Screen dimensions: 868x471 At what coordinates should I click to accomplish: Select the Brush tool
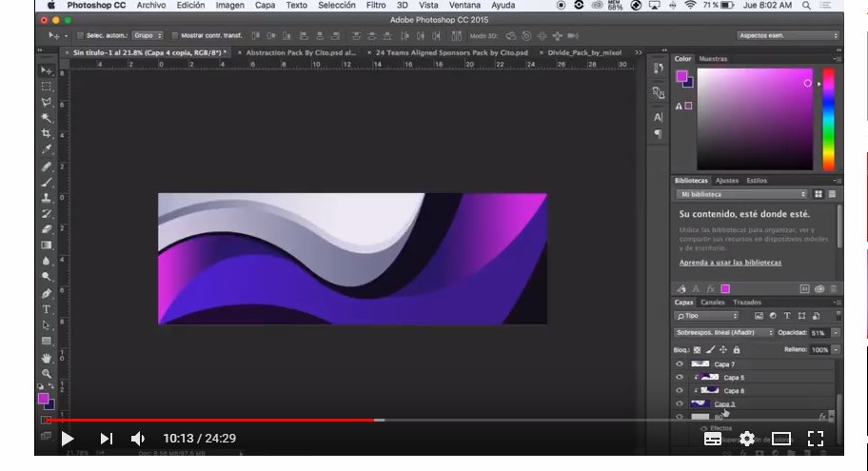[x=47, y=182]
